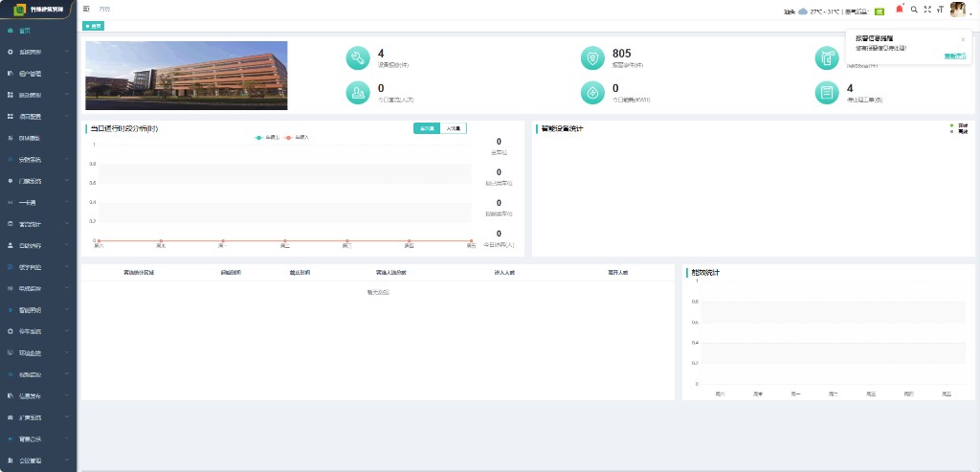This screenshot has height=472, width=980.
Task: Click the green logo in the sidebar header
Action: tap(19, 10)
